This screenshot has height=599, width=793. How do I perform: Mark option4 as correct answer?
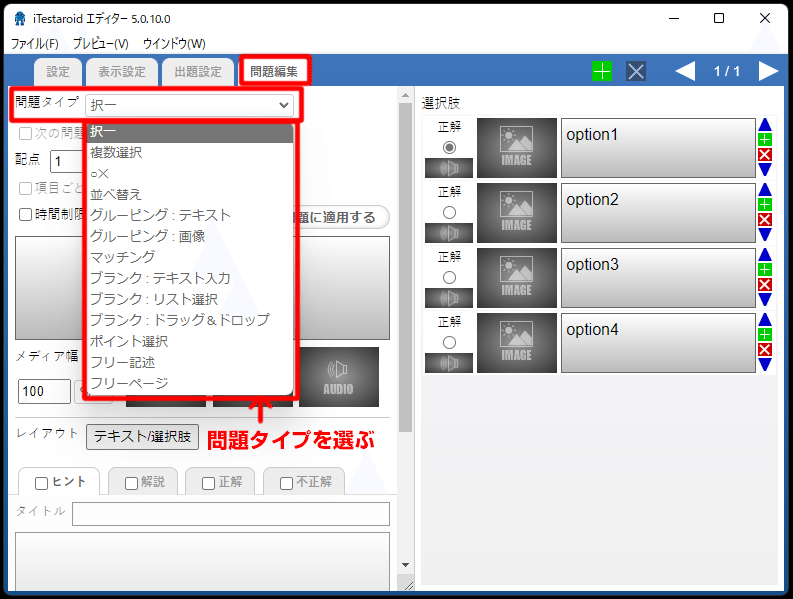(449, 343)
